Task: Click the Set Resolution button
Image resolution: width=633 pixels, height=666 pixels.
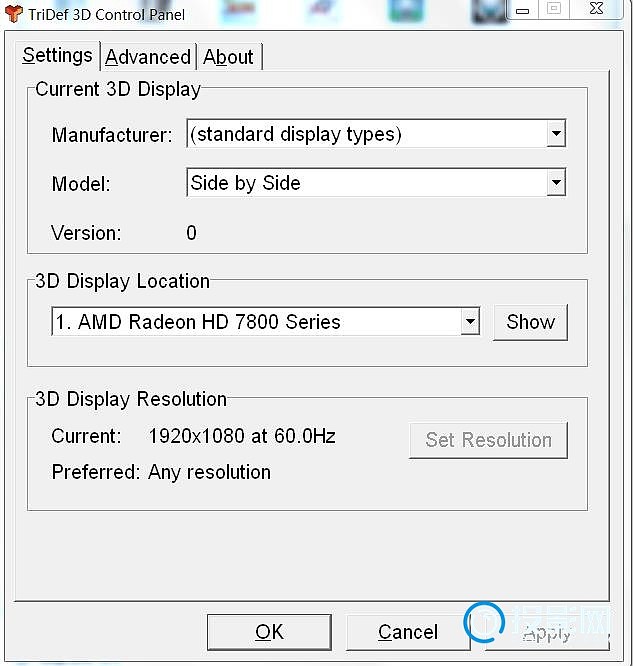Action: [x=489, y=440]
